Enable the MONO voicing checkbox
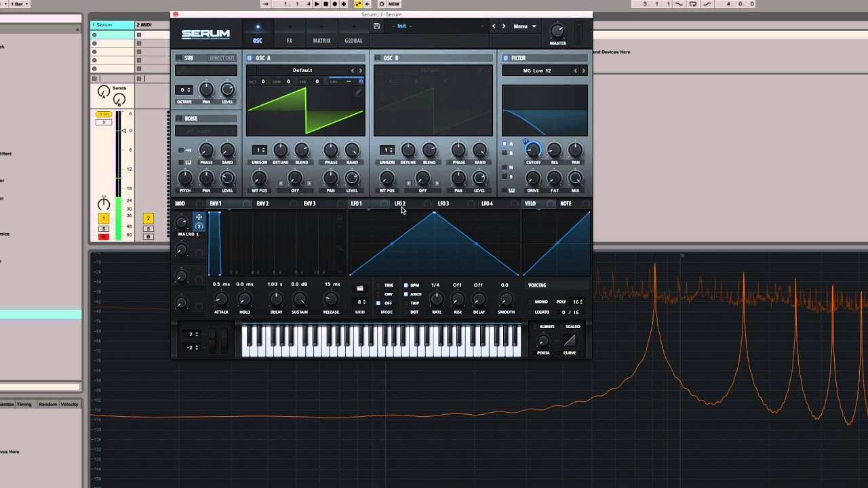 [530, 302]
